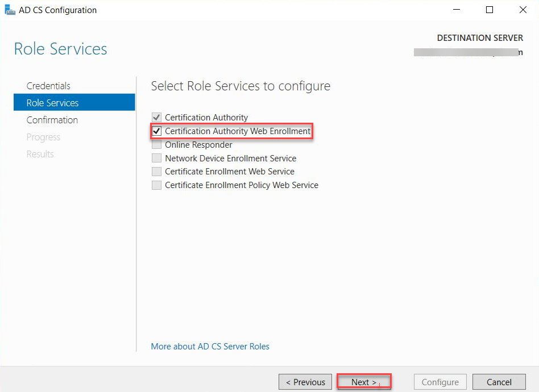This screenshot has height=392, width=539.
Task: Click the Configure button
Action: 440,382
